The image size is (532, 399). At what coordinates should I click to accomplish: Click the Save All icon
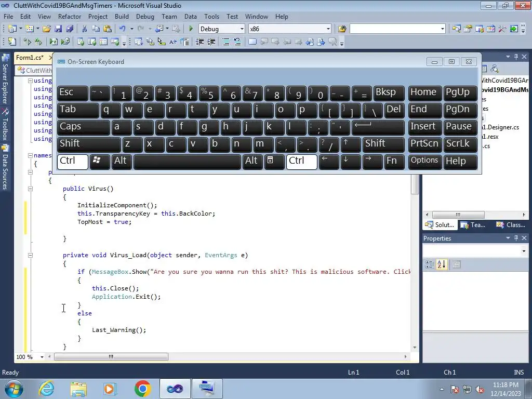tap(70, 29)
